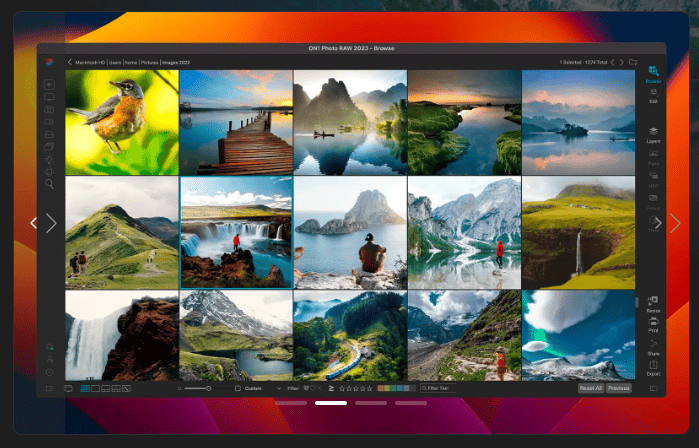Toggle the left panel visibility icon
699x448 pixels.
tap(49, 389)
